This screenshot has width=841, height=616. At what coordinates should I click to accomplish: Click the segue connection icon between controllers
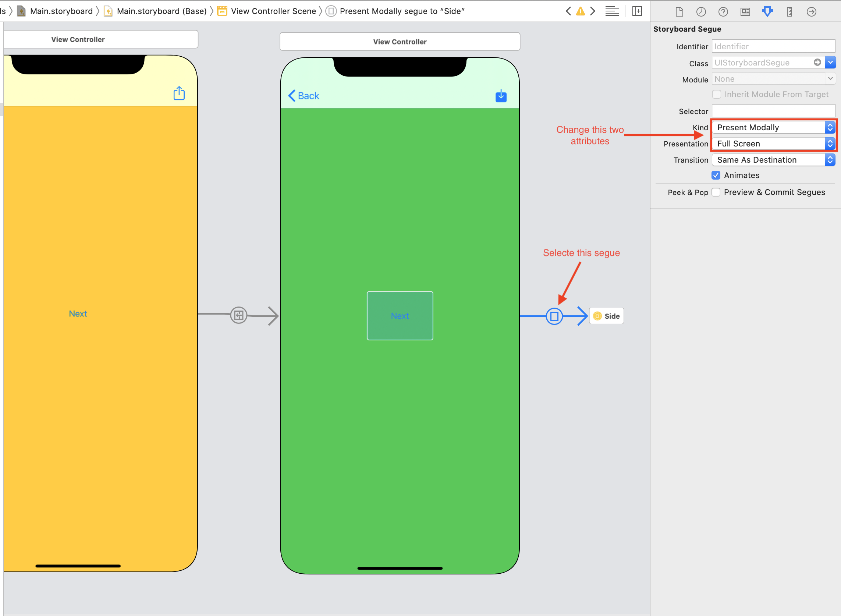(554, 316)
